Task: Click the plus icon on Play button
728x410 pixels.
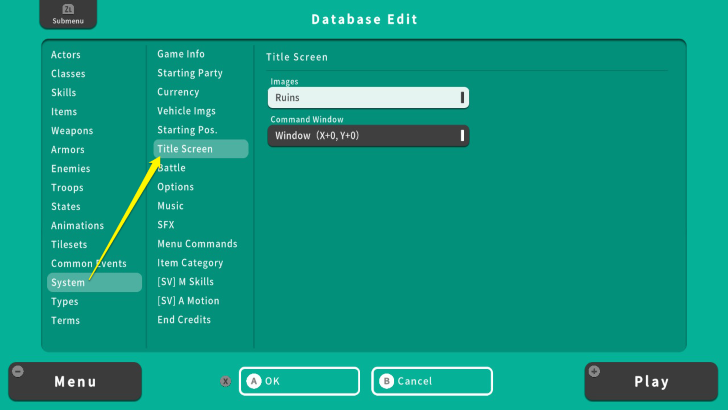Action: pyautogui.click(x=594, y=371)
